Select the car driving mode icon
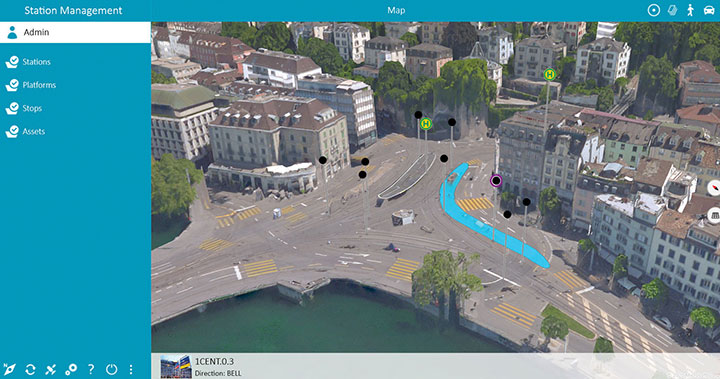Screen dimensions: 720x379 click(x=709, y=10)
